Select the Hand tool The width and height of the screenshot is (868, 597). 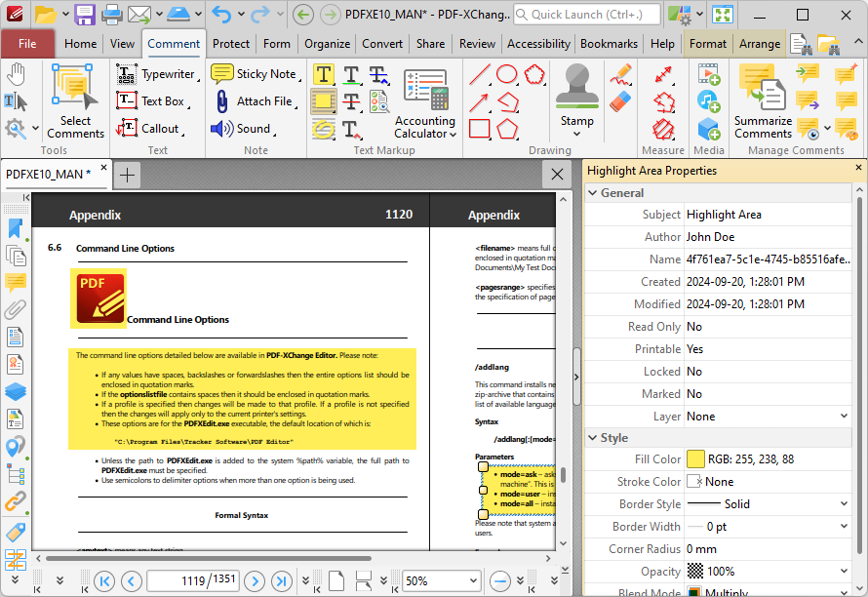(16, 74)
